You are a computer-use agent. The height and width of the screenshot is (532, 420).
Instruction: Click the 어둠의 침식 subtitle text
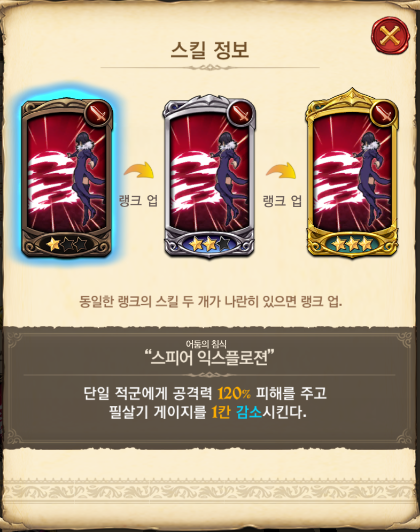pyautogui.click(x=206, y=344)
